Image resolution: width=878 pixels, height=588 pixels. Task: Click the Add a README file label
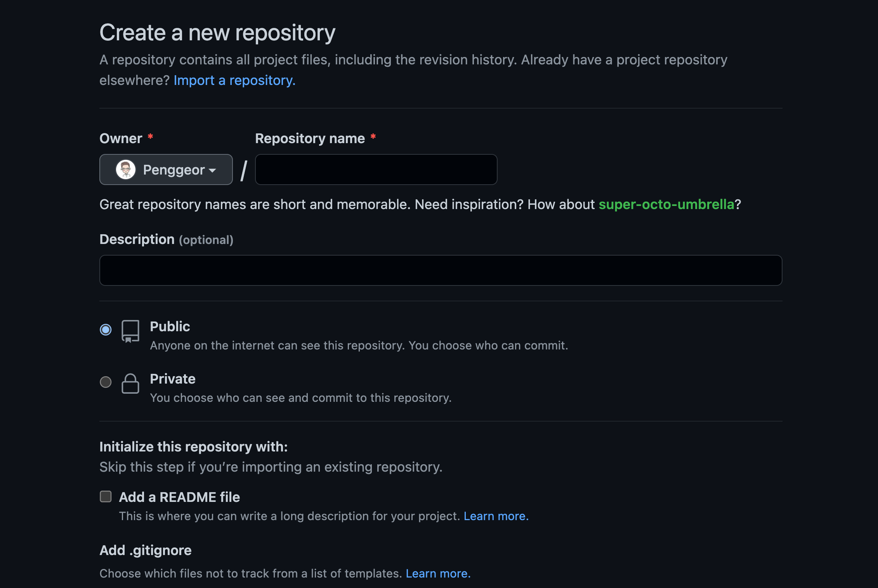(179, 497)
